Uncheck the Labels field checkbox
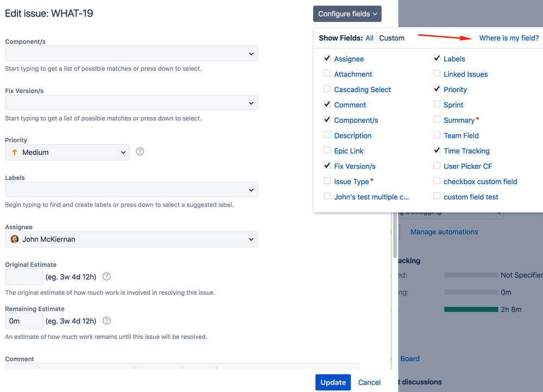 click(x=437, y=58)
